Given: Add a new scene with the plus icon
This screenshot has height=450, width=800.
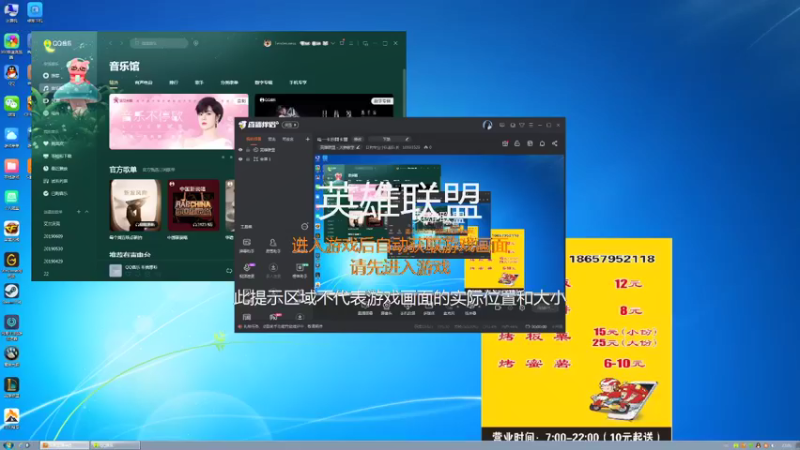Looking at the screenshot, I should pyautogui.click(x=308, y=139).
